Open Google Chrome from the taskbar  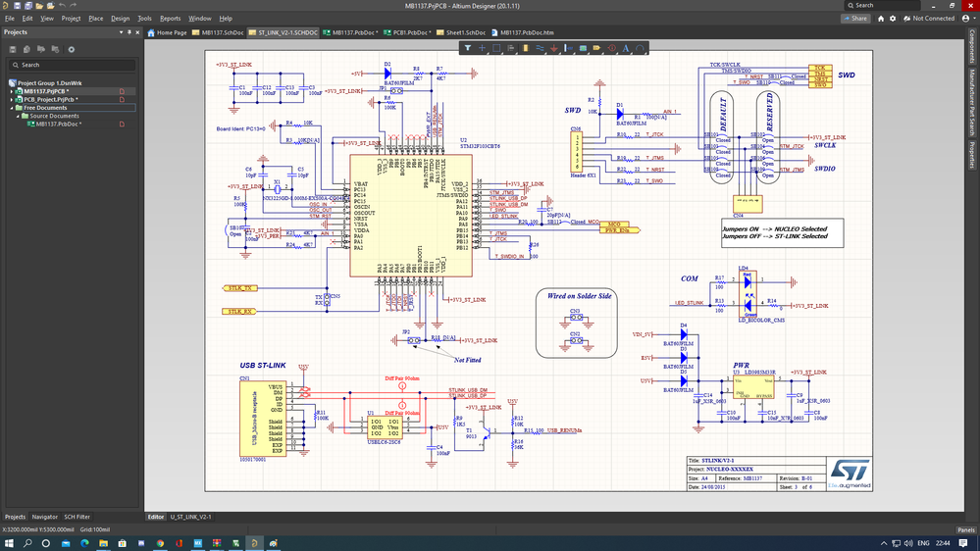[x=160, y=543]
